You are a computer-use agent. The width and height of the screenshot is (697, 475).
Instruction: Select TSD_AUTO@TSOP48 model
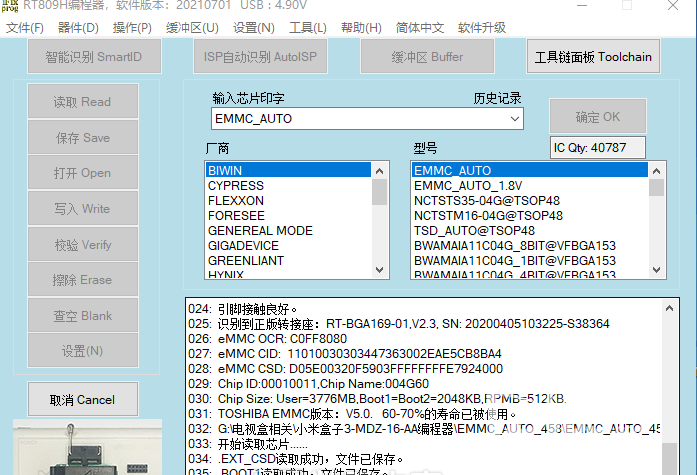tap(530, 231)
